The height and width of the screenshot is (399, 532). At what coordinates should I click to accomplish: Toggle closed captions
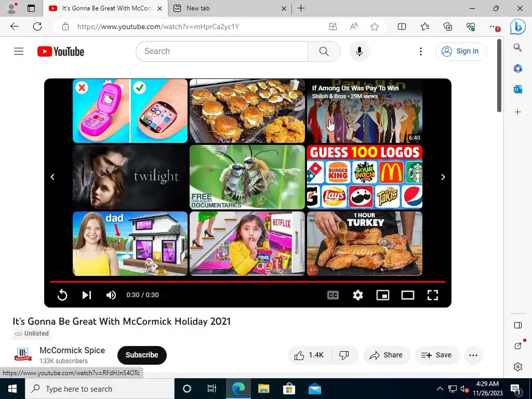click(x=333, y=295)
